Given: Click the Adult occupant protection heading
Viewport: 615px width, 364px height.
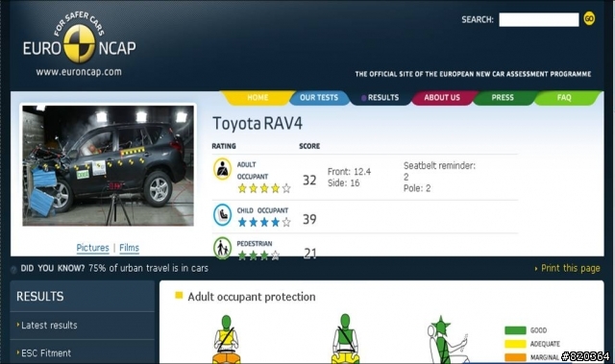Looking at the screenshot, I should [252, 297].
